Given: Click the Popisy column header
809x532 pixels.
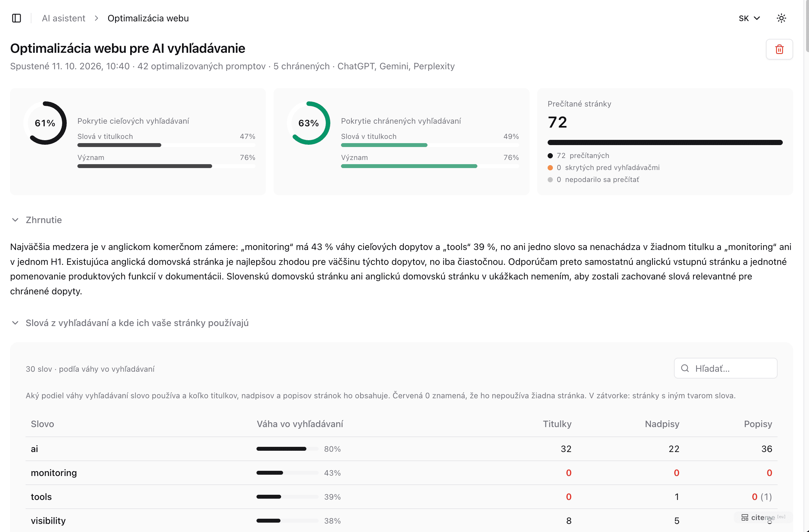Looking at the screenshot, I should (x=758, y=424).
